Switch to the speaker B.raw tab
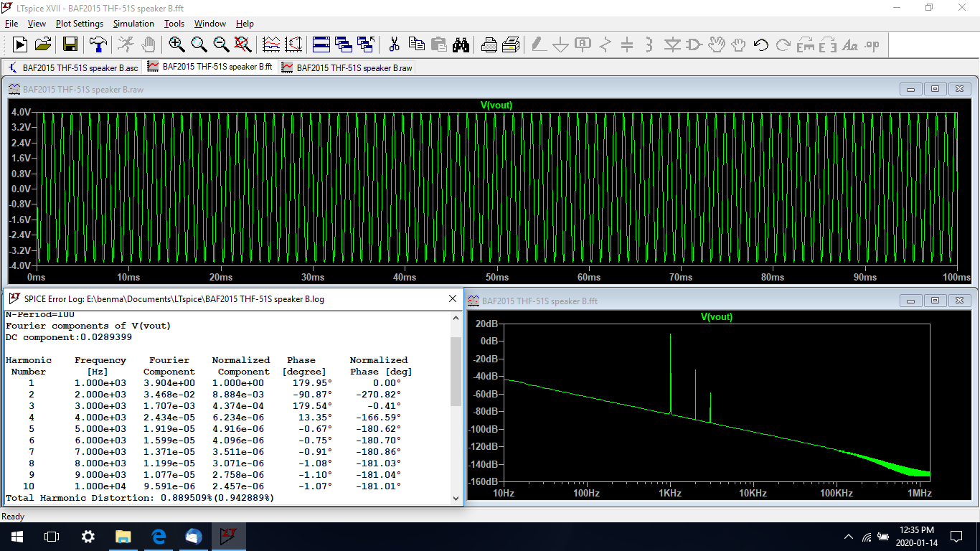 click(347, 67)
